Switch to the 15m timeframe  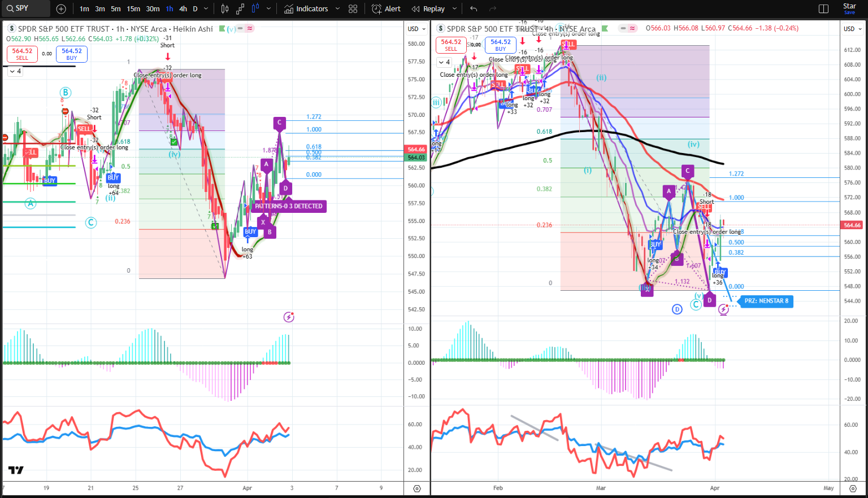pos(133,9)
